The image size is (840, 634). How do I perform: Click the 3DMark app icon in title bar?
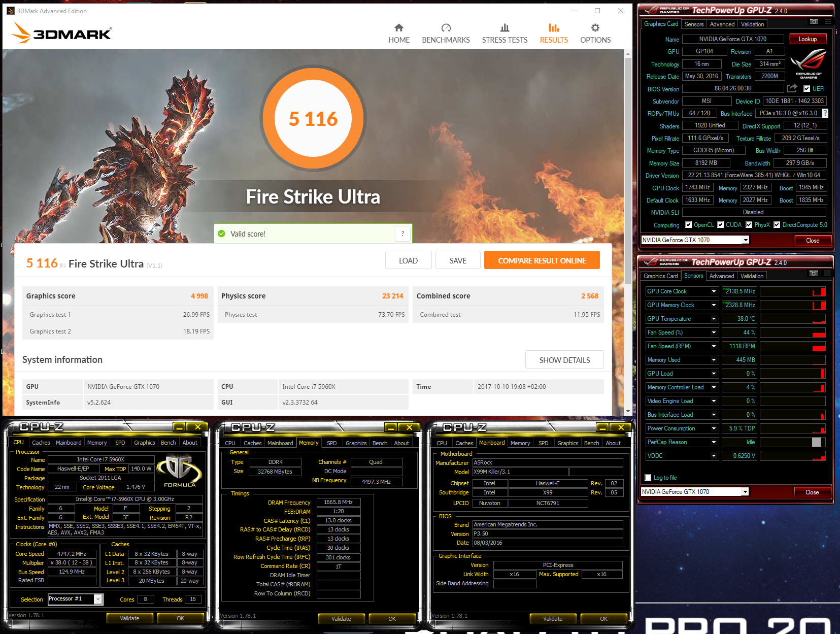click(11, 11)
